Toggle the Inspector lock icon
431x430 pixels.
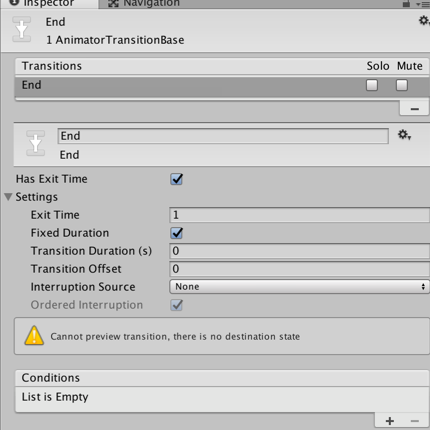(x=406, y=4)
